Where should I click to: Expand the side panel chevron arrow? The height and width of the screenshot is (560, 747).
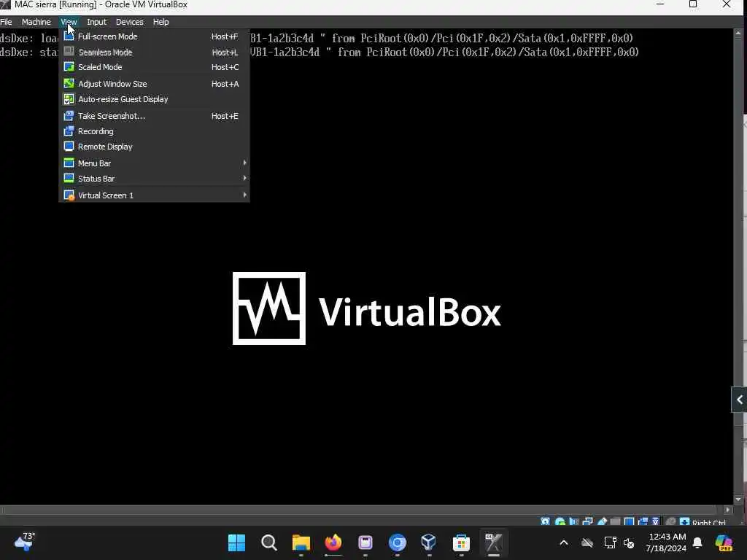740,400
